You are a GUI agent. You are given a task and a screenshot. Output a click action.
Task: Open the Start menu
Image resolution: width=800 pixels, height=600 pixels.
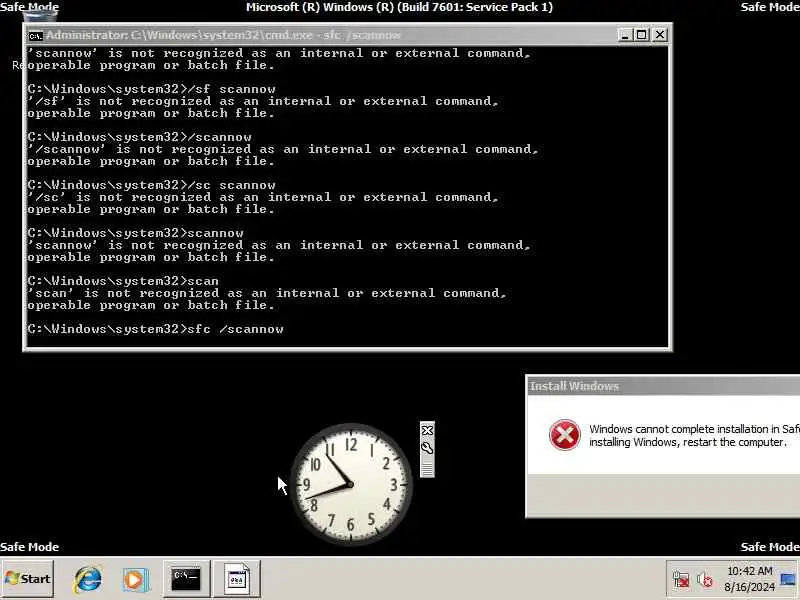[28, 579]
